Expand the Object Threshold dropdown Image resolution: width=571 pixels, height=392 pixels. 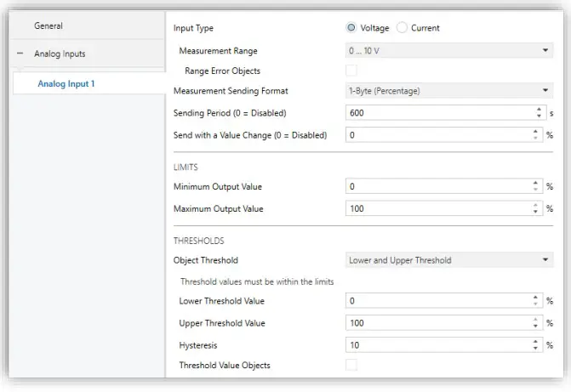tap(449, 260)
